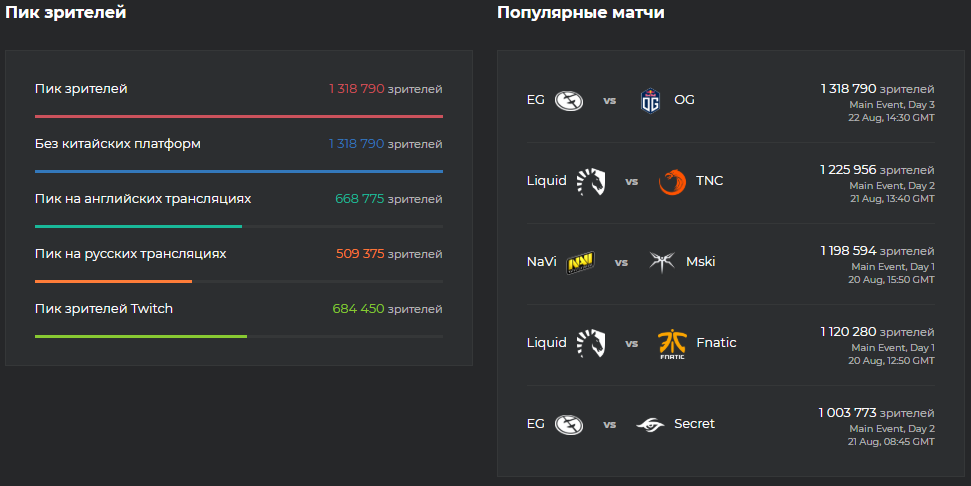The image size is (971, 486).
Task: Click the 1 198 594 viewer count
Action: click(848, 251)
